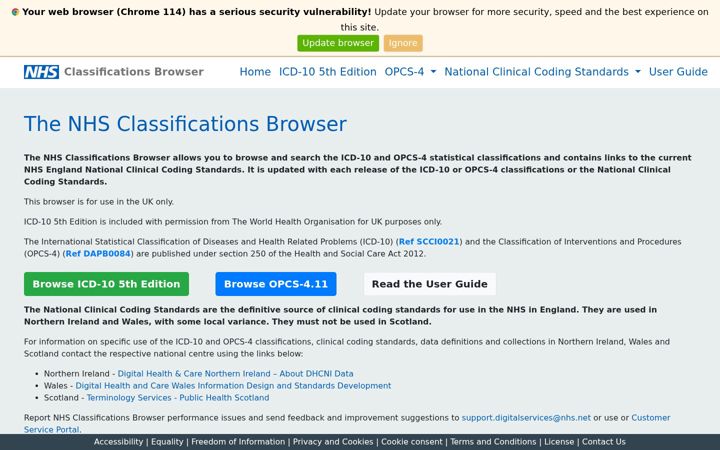Open Digital Health and Care Wales link
Image resolution: width=720 pixels, height=450 pixels.
click(233, 386)
